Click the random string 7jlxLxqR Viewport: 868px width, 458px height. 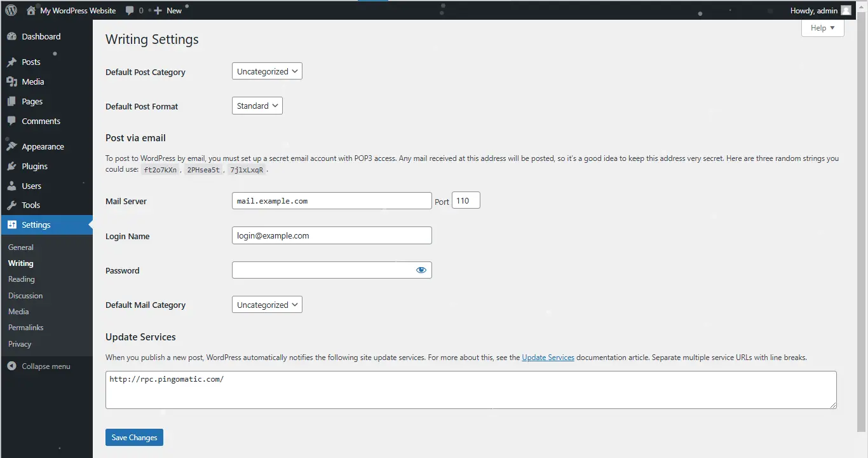pyautogui.click(x=247, y=170)
